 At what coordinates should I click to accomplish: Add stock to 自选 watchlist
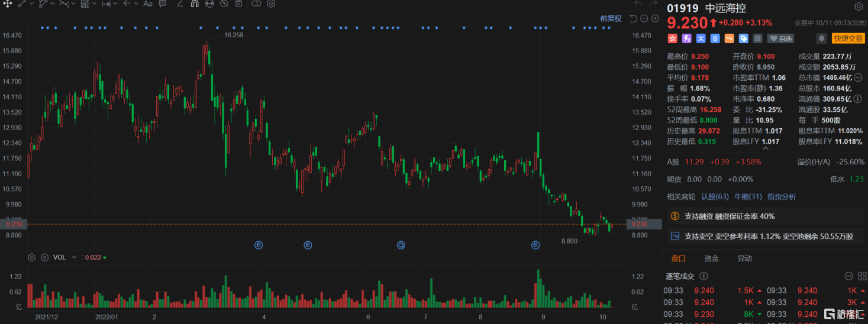781,38
